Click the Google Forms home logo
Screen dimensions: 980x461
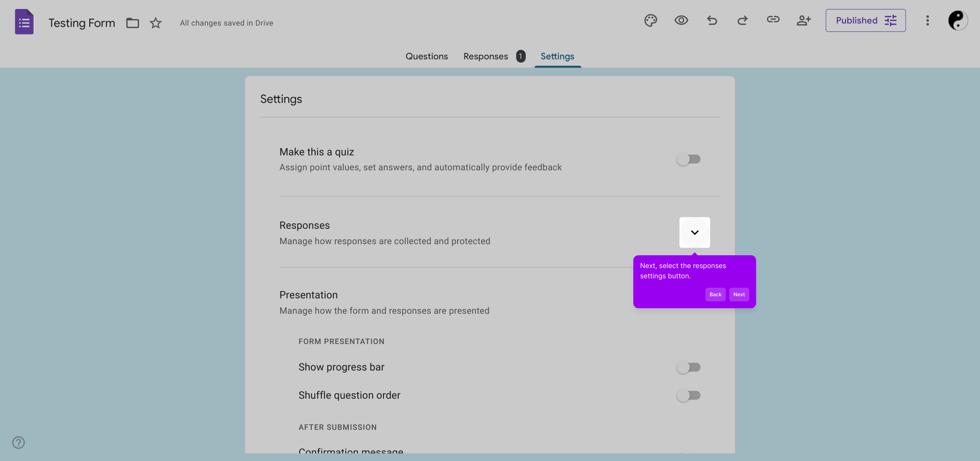tap(24, 22)
